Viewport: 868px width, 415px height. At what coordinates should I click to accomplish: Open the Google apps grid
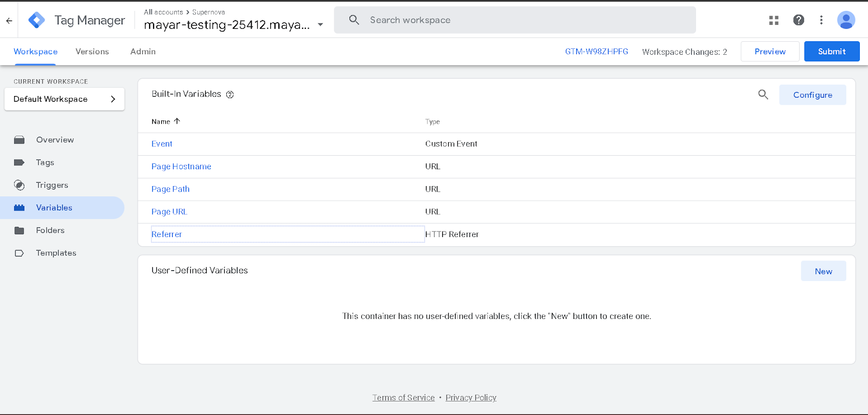(774, 20)
